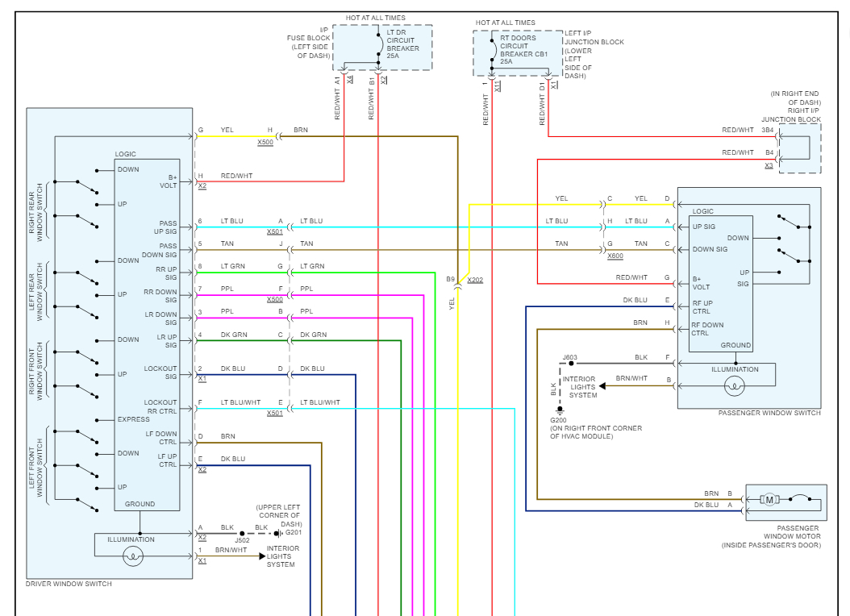Viewport: 850px width, 616px height.
Task: Click the LT GRN wire label at pin 8
Action: [x=232, y=266]
